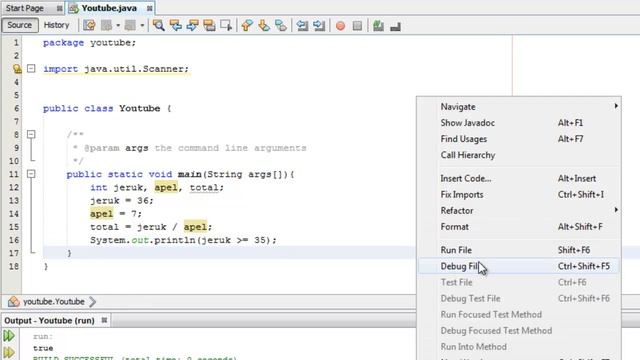640x360 pixels.
Task: Toggle Highlight Search icon
Action: (x=209, y=25)
